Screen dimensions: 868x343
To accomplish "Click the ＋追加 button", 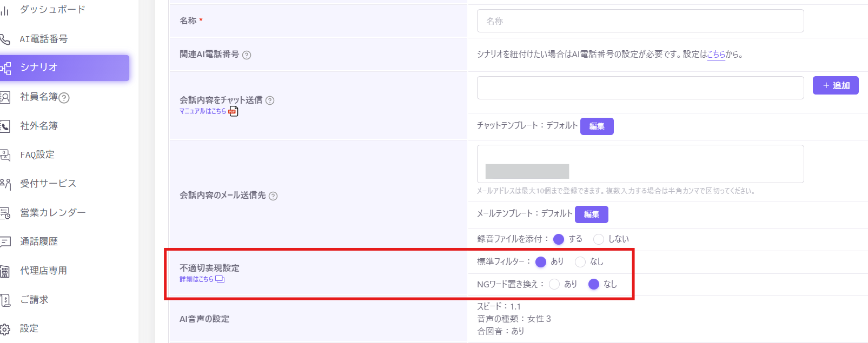I will click(x=836, y=85).
